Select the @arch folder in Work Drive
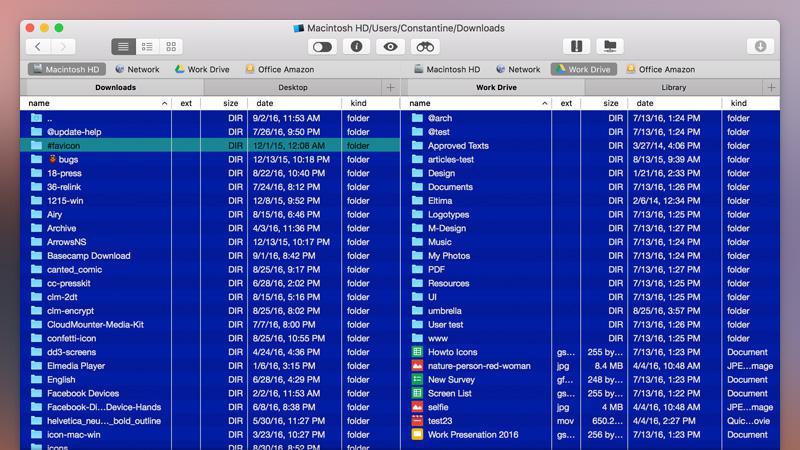This screenshot has height=450, width=800. pyautogui.click(x=591, y=118)
